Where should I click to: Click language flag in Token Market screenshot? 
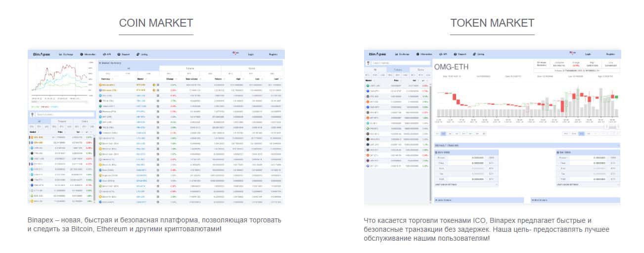(x=572, y=53)
